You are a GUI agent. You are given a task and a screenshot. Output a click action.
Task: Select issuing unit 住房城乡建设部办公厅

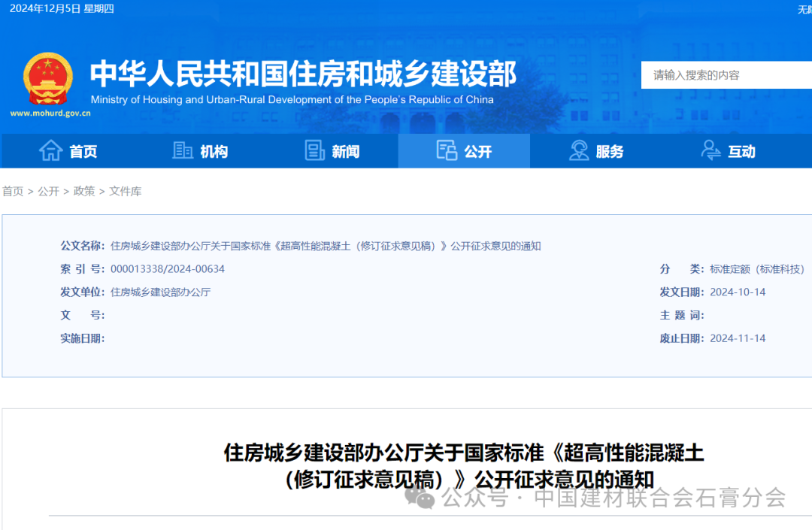point(161,292)
